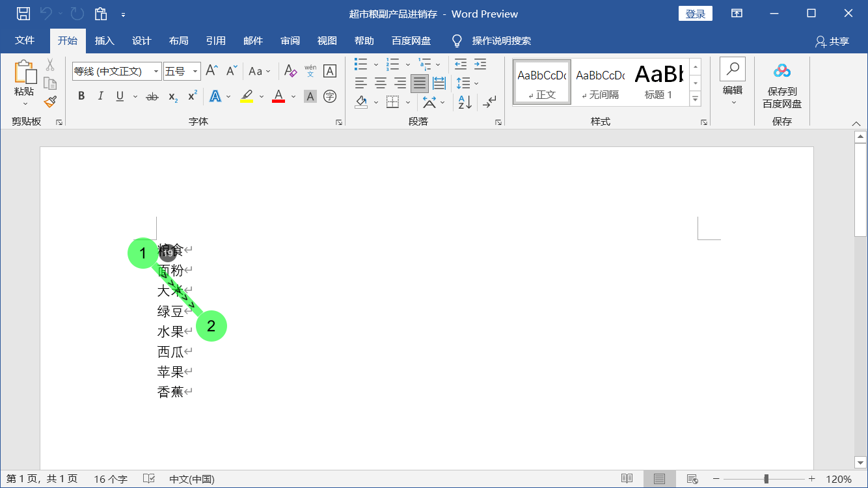Image resolution: width=868 pixels, height=488 pixels.
Task: Click Tell Me search (操作说明搜索)
Action: click(x=501, y=40)
